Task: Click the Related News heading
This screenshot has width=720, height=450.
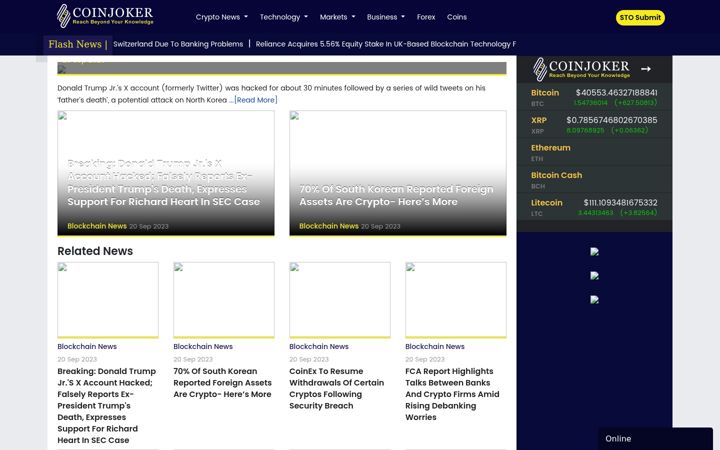Action: pyautogui.click(x=95, y=251)
